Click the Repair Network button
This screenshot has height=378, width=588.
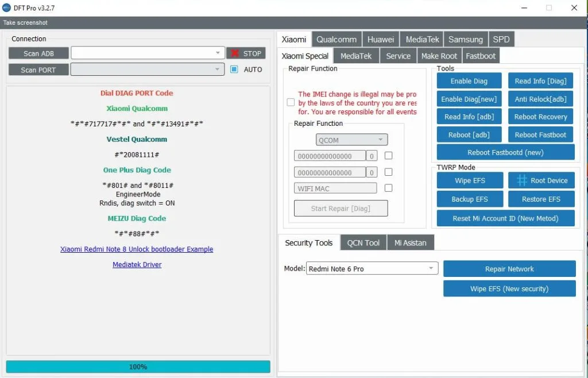click(509, 269)
